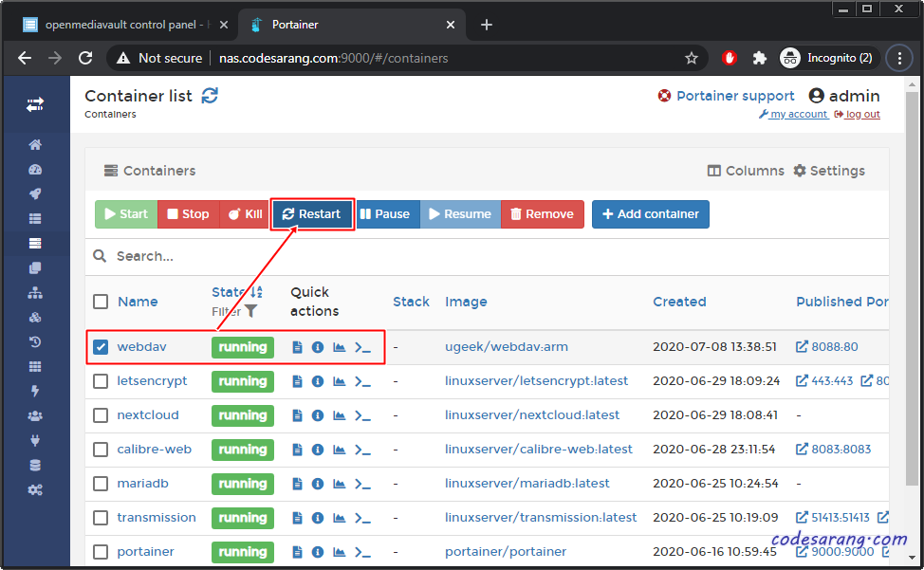This screenshot has width=924, height=570.
Task: Uncheck the webdav container checkbox
Action: click(x=101, y=347)
